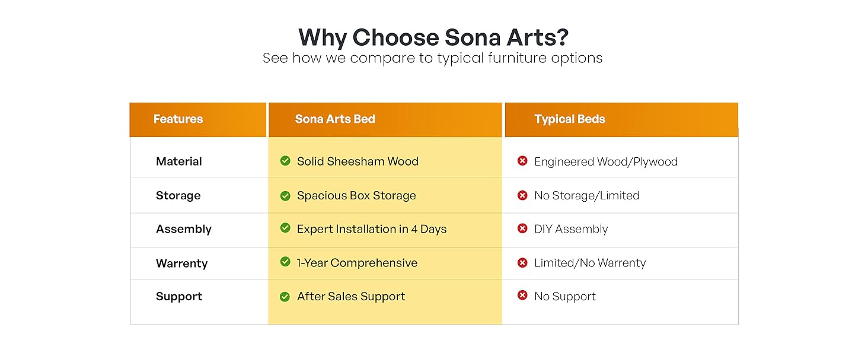868x356 pixels.
Task: Click the Support row label
Action: click(178, 297)
